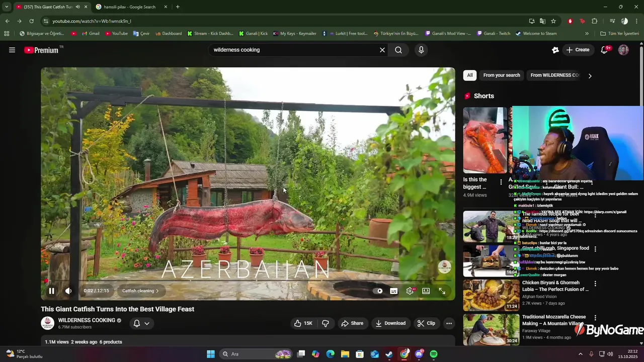This screenshot has width=644, height=362.
Task: Switch to the 'hamsili pilav - Google Search' tab
Action: 131,7
